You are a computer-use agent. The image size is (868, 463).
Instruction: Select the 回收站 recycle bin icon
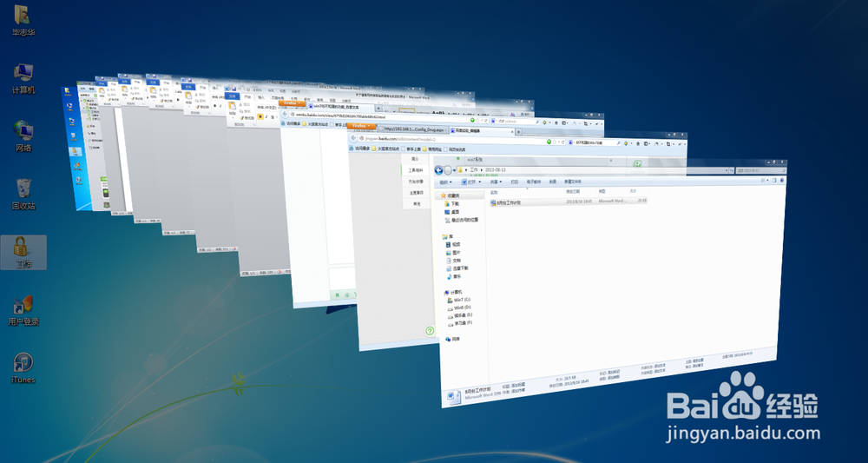tap(23, 194)
